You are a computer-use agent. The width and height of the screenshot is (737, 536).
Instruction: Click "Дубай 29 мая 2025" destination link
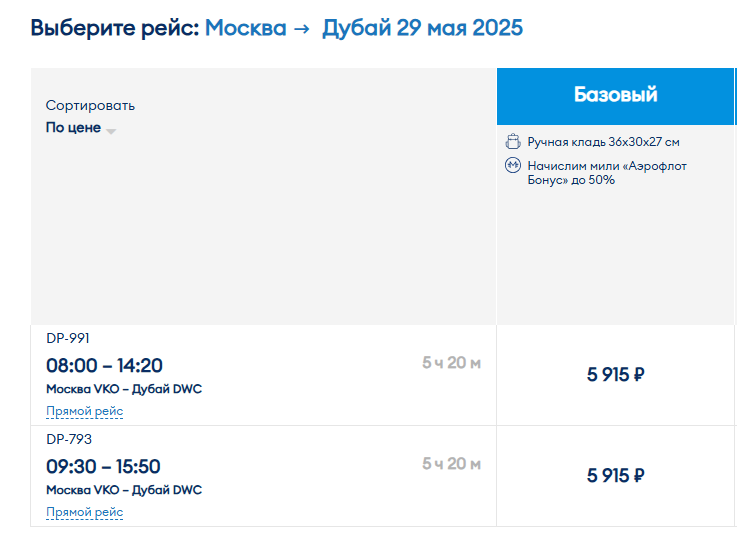[422, 28]
